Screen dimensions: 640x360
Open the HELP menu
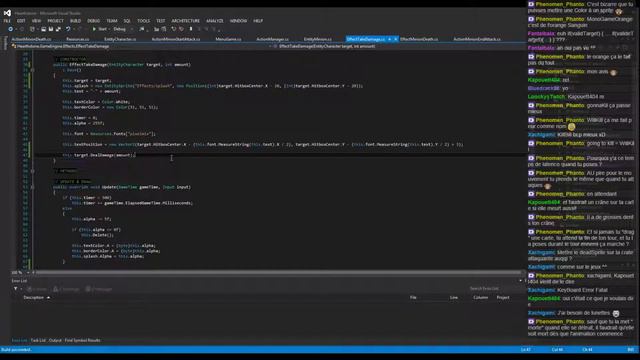(258, 21)
